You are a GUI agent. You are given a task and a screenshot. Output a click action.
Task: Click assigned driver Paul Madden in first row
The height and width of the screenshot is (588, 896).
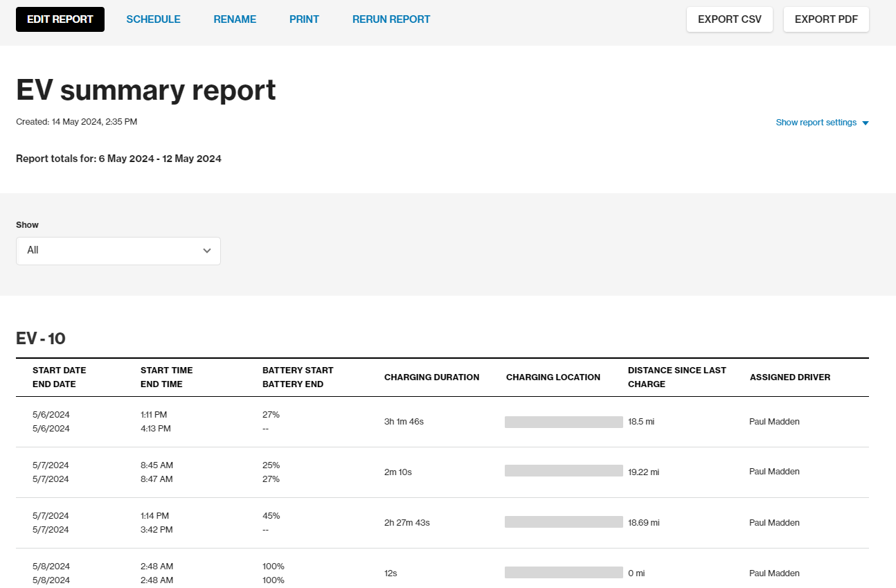pos(774,421)
